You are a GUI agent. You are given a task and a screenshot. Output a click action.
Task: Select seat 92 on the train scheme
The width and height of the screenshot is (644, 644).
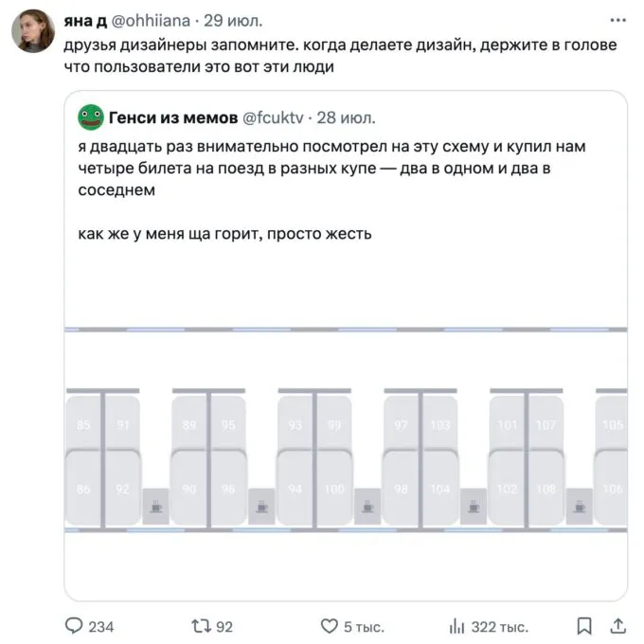click(122, 490)
